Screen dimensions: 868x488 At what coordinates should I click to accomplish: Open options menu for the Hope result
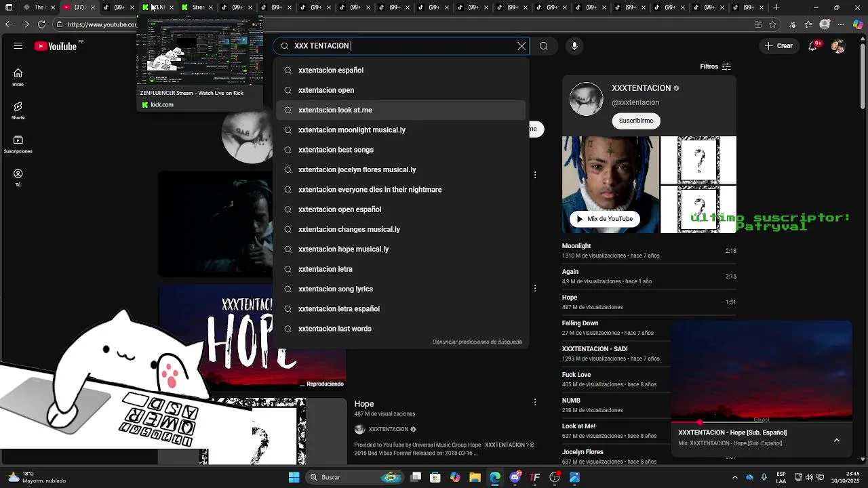click(x=535, y=402)
